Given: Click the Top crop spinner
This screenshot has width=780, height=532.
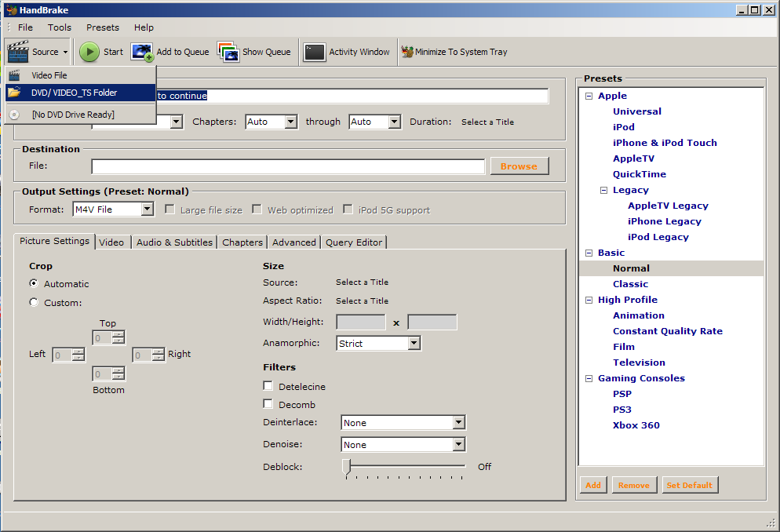Looking at the screenshot, I should [109, 338].
